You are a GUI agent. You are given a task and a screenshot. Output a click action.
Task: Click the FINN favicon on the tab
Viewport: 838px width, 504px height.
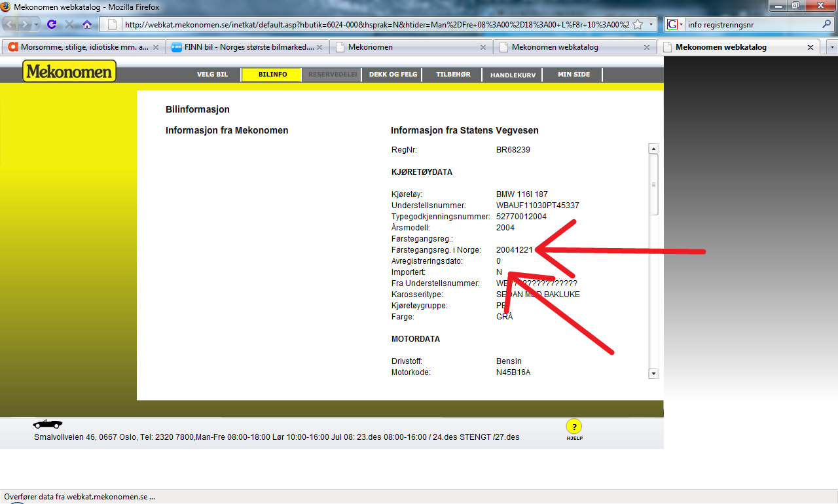176,47
